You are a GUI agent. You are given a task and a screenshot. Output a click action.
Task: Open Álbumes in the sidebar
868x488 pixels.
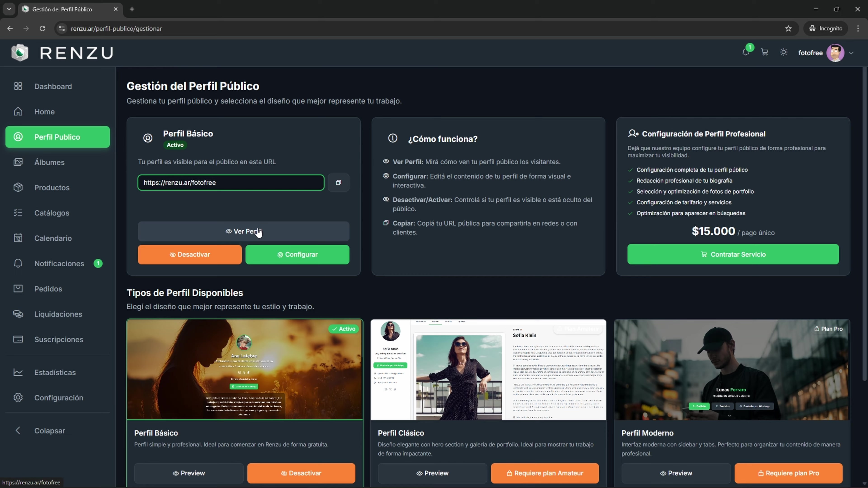(x=58, y=162)
